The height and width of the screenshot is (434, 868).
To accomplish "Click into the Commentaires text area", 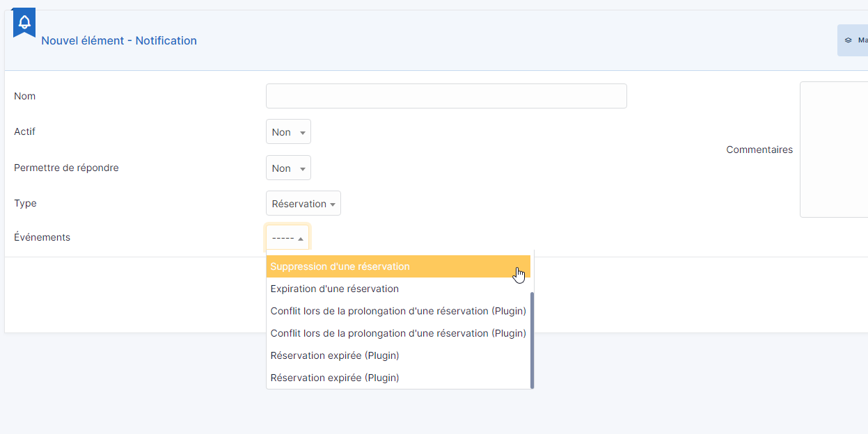I will point(834,150).
